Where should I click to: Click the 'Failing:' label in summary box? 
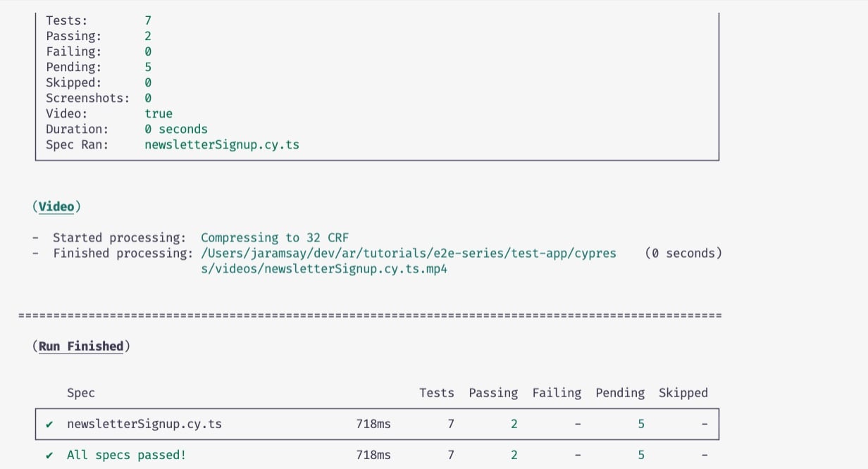(x=74, y=51)
